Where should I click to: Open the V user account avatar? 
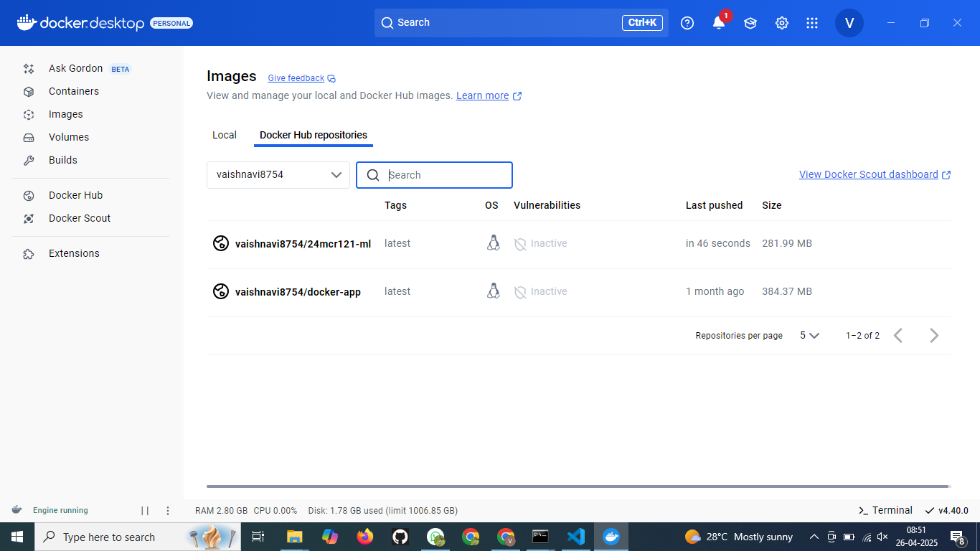pos(849,23)
